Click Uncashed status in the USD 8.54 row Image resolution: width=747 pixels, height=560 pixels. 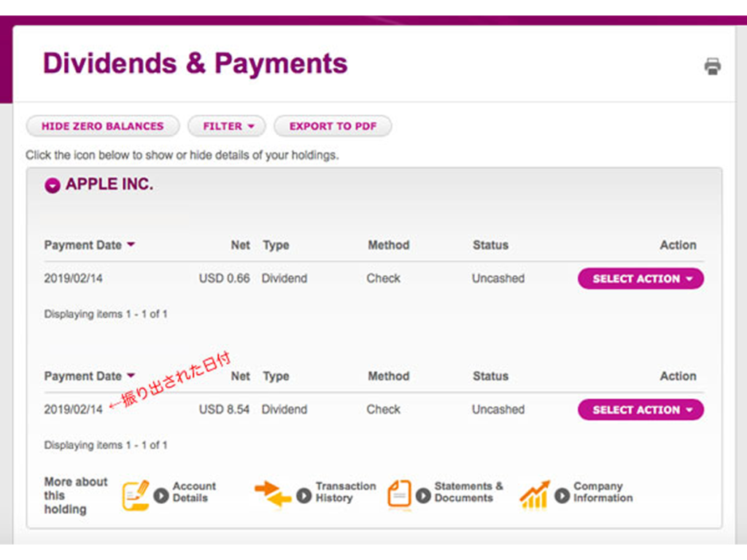coord(498,410)
